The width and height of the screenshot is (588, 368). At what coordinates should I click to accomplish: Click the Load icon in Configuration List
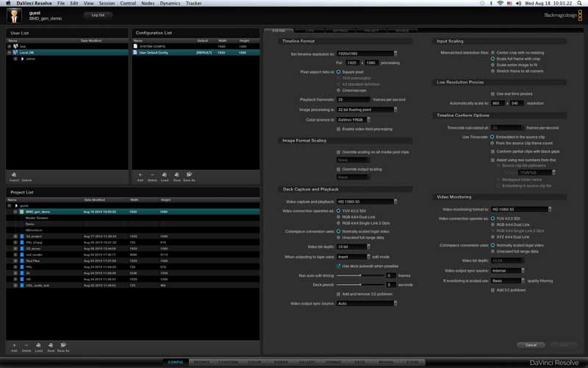[x=164, y=174]
